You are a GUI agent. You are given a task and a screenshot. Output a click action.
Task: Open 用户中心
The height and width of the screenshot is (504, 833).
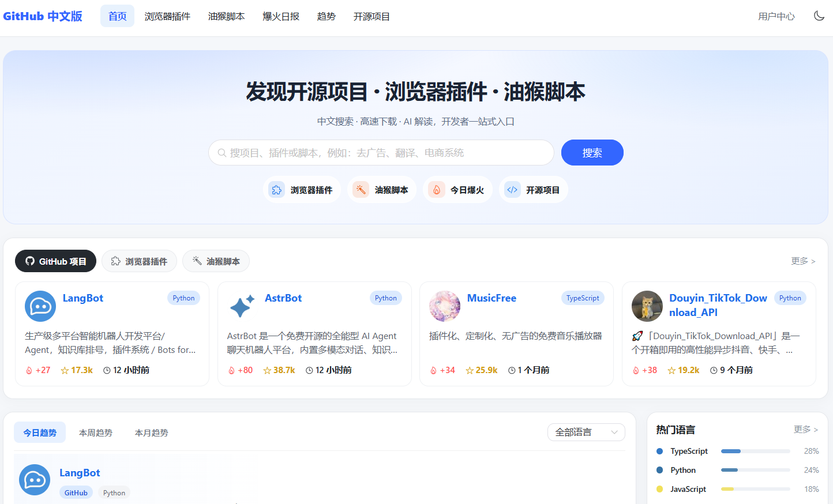coord(776,16)
